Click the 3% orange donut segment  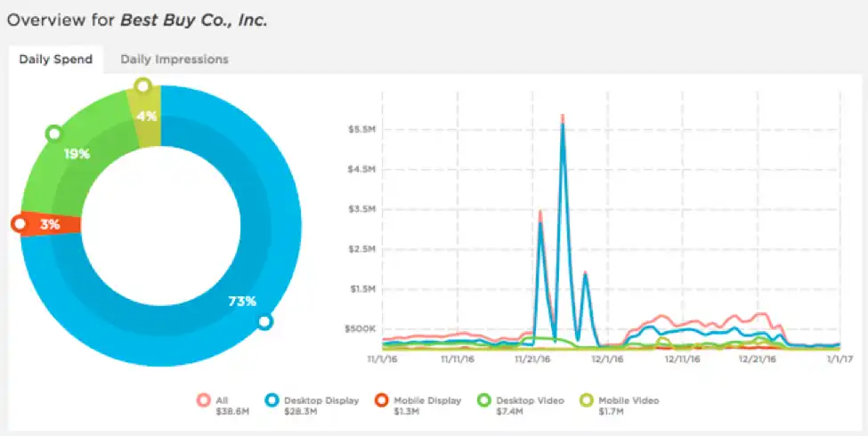tap(53, 225)
